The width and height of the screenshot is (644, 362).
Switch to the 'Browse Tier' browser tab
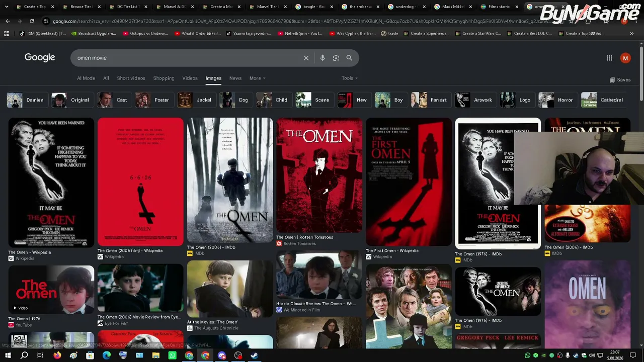[x=83, y=7]
